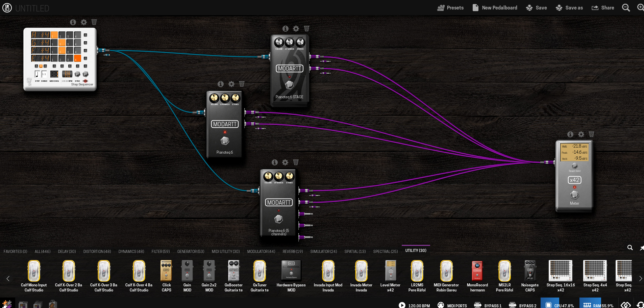The image size is (644, 308).
Task: Open settings gear of Pianoteq 6 STAGE
Action: point(296,29)
